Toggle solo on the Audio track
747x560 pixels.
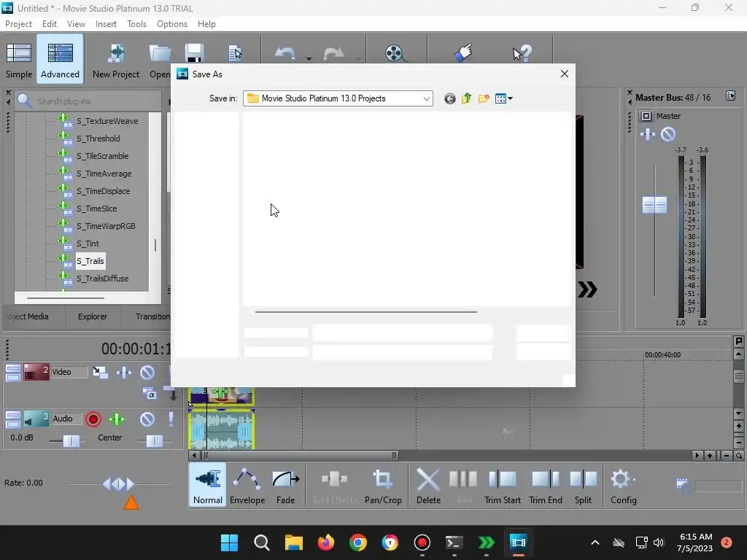coord(171,419)
